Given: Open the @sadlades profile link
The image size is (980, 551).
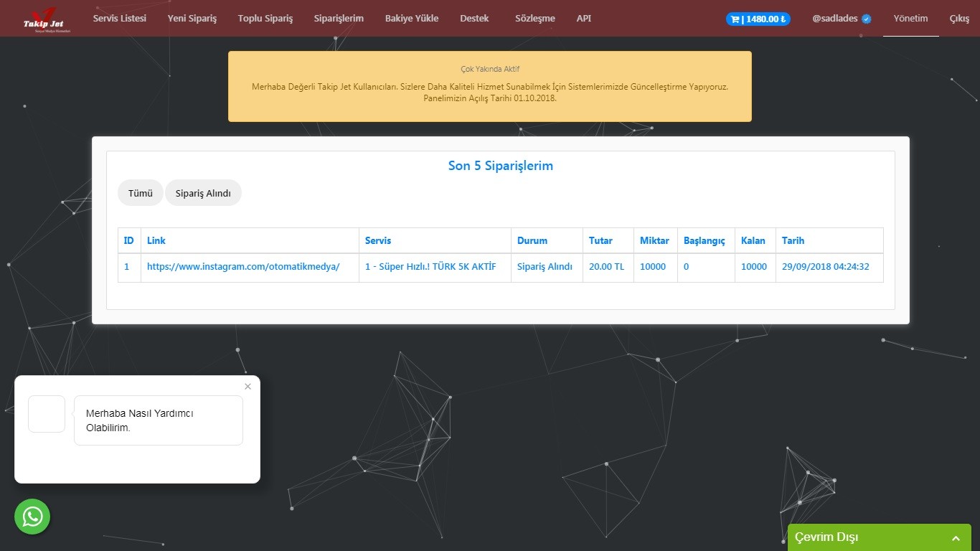Looking at the screenshot, I should coord(841,19).
